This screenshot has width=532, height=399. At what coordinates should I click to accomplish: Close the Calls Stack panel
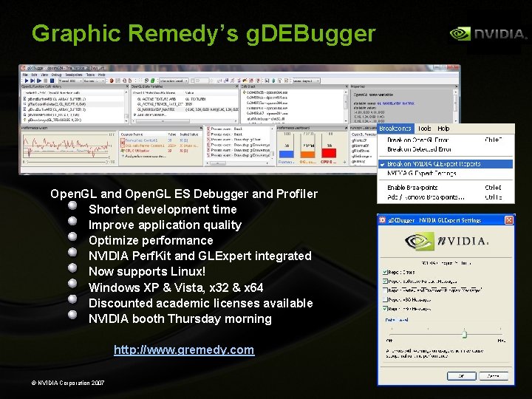(347, 86)
